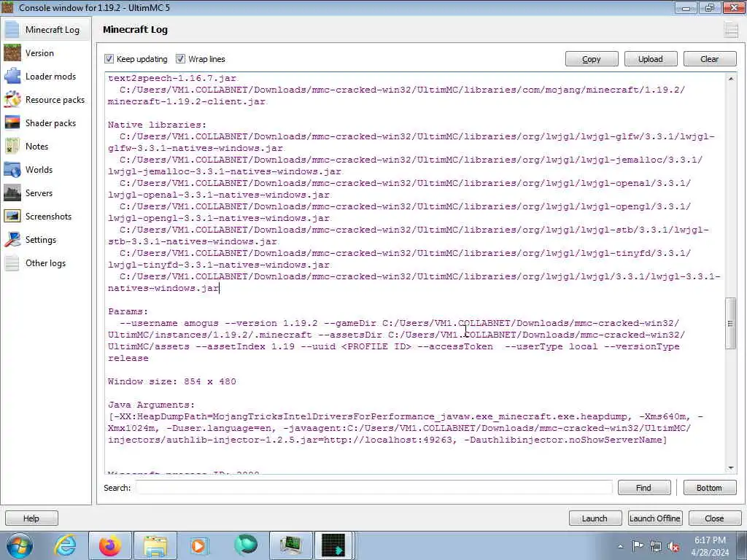Open the Other logs page icon
The image size is (747, 560).
tap(12, 262)
